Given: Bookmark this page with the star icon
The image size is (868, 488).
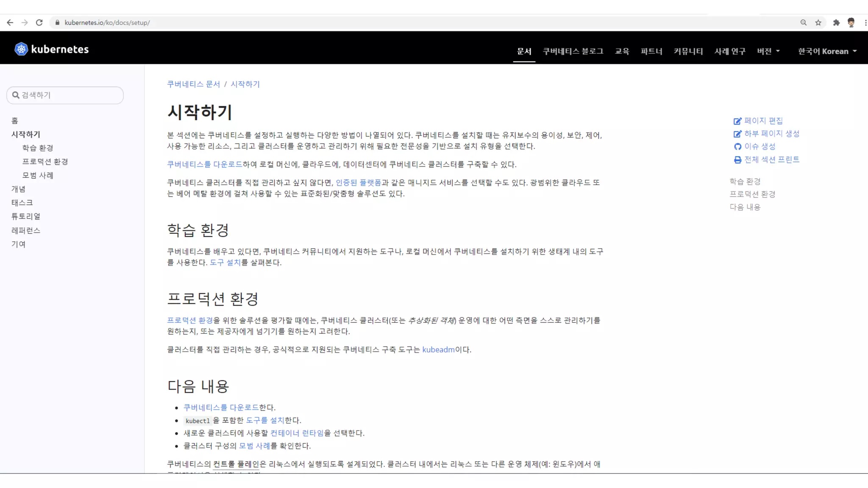Looking at the screenshot, I should tap(818, 22).
